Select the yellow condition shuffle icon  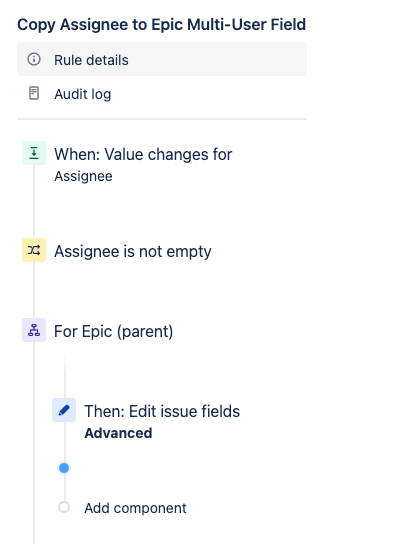click(34, 250)
